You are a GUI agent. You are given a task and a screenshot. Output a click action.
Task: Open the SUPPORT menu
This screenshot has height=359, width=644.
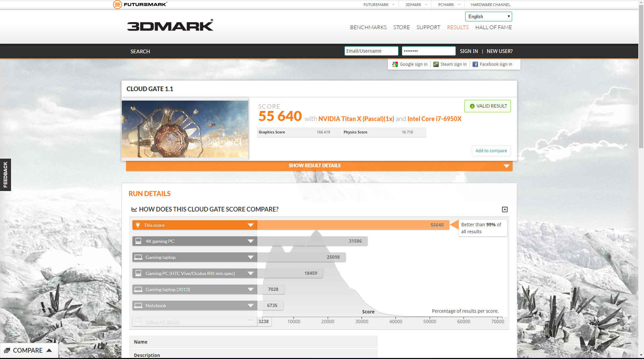click(x=428, y=27)
